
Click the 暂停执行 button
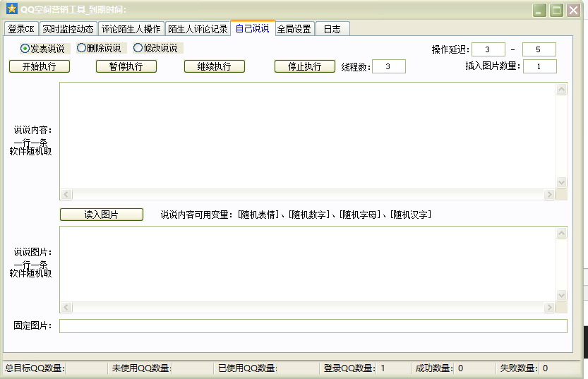[x=126, y=66]
